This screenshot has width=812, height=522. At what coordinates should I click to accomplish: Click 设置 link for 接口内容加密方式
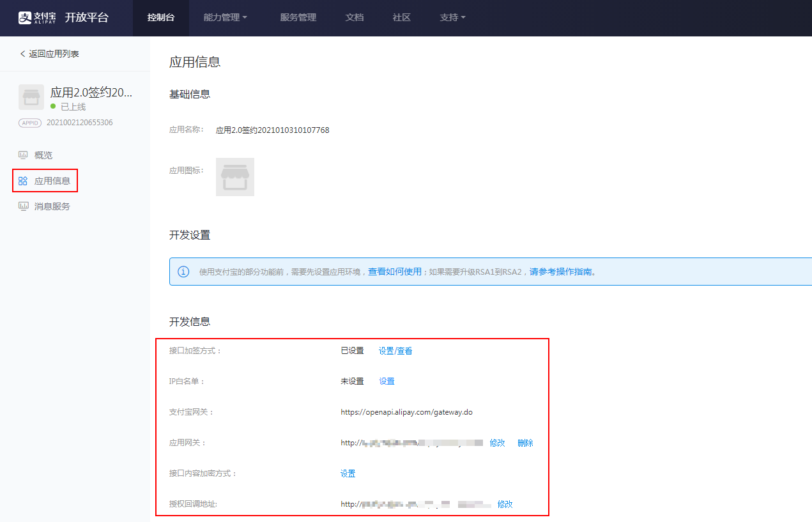(x=348, y=473)
